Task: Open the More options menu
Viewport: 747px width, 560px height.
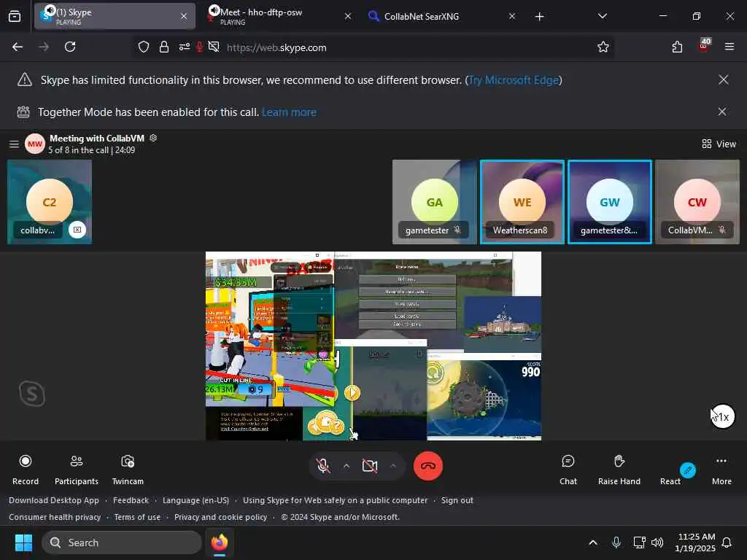Action: click(x=721, y=470)
